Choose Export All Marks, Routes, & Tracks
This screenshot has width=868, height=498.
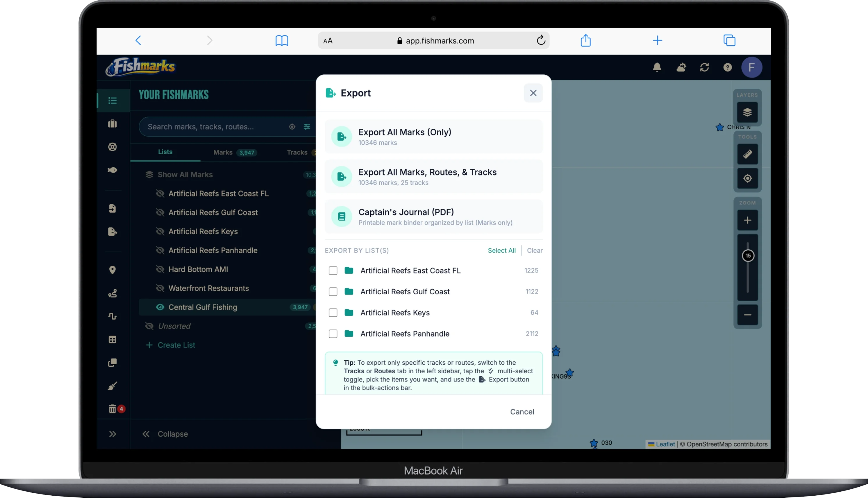click(x=433, y=177)
